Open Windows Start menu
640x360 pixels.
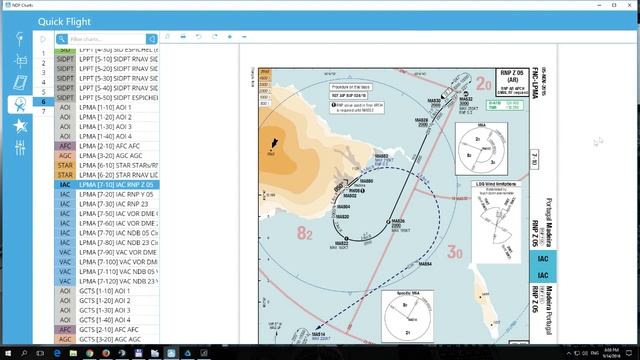(8, 353)
